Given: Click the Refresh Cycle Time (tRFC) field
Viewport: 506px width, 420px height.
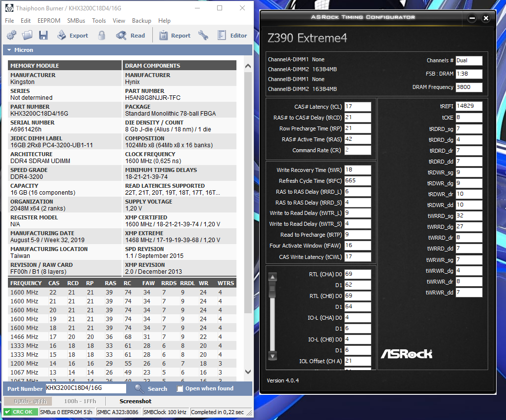Looking at the screenshot, I should click(x=358, y=180).
